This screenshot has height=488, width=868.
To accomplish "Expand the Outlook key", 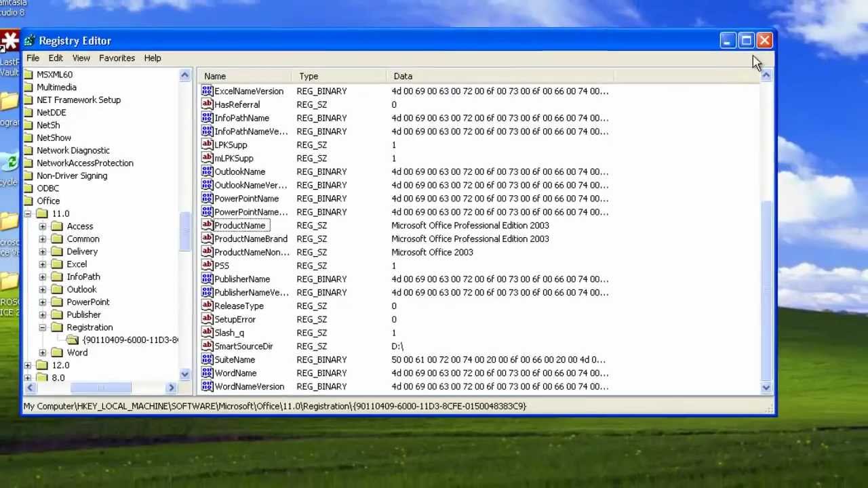I will 43,289.
